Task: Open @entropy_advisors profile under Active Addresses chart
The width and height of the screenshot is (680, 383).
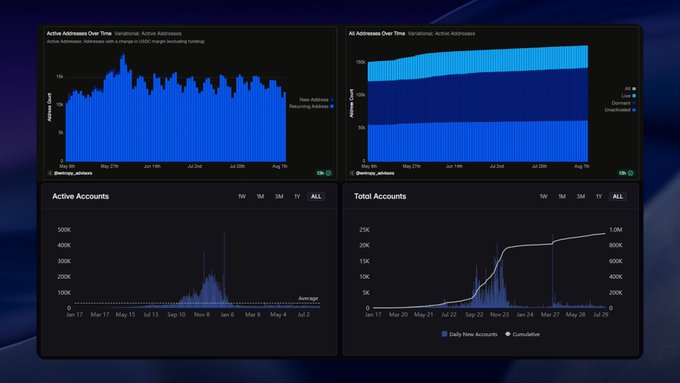Action: 73,173
